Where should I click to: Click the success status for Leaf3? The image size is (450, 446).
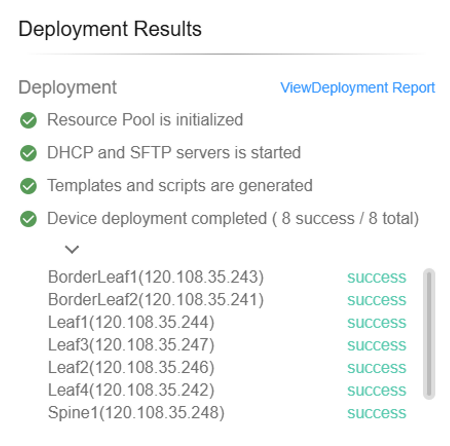click(377, 345)
